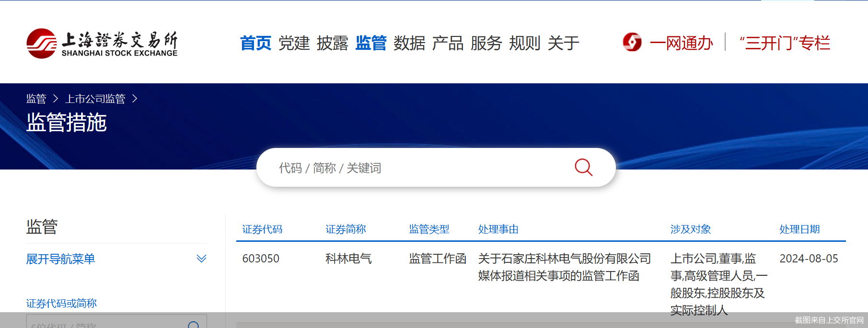This screenshot has height=328, width=868.
Task: Open the 一网通办 link
Action: pos(681,43)
